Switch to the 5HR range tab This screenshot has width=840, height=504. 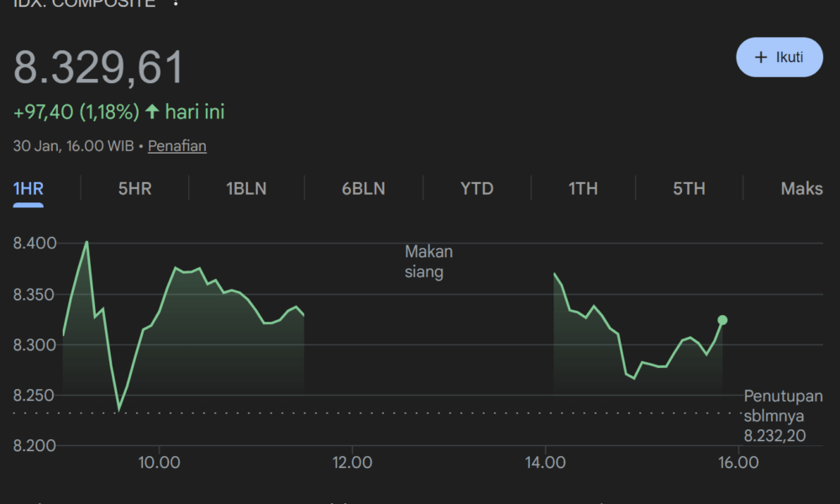[x=134, y=189]
